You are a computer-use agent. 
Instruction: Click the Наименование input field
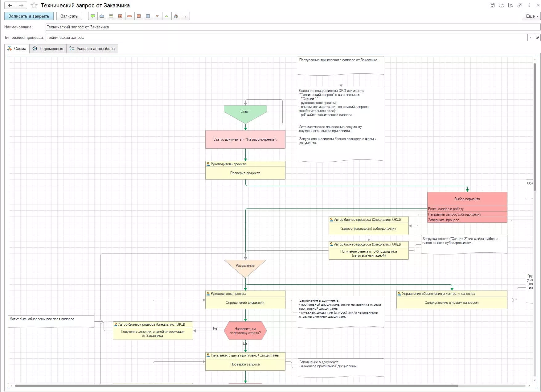(292, 27)
